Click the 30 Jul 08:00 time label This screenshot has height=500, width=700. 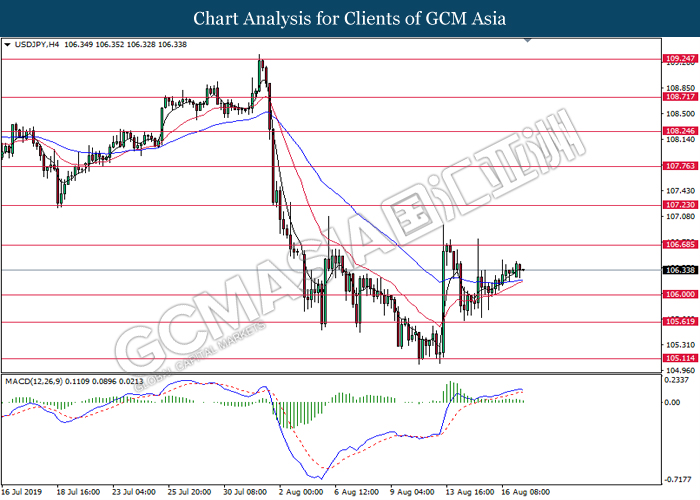point(245,492)
